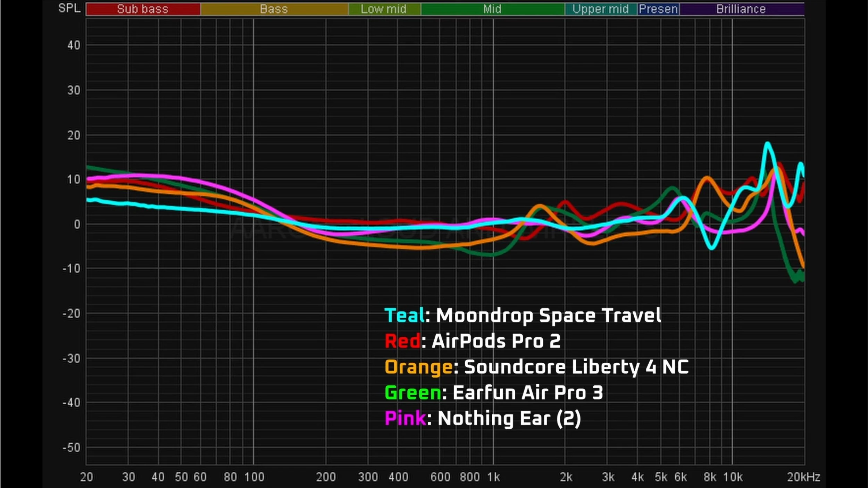Click the 0 dB level label
This screenshot has width=868, height=488.
pyautogui.click(x=77, y=225)
